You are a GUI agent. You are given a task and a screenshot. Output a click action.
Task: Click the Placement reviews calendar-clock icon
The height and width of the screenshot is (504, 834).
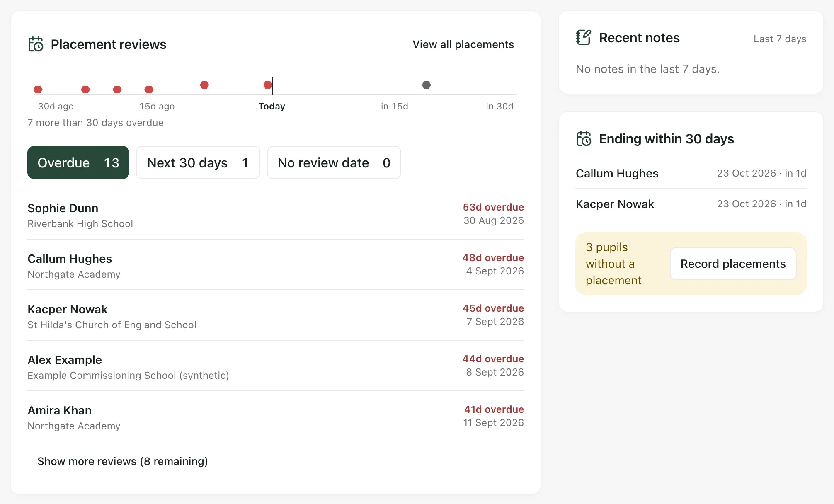[x=36, y=44]
